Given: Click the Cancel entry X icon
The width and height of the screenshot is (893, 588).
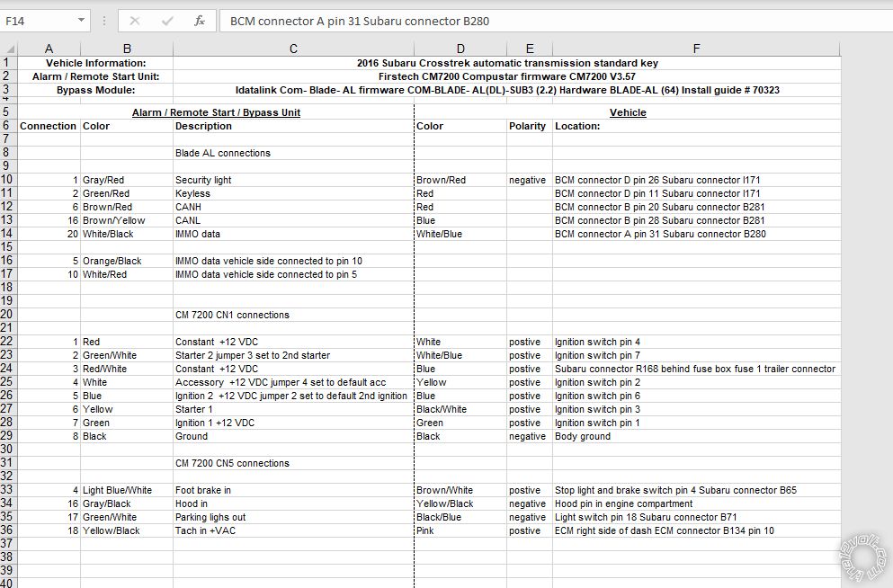Looking at the screenshot, I should click(x=135, y=21).
